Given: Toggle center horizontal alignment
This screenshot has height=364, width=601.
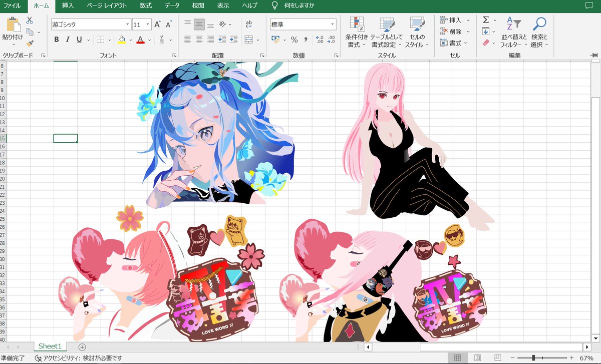Looking at the screenshot, I should click(199, 40).
